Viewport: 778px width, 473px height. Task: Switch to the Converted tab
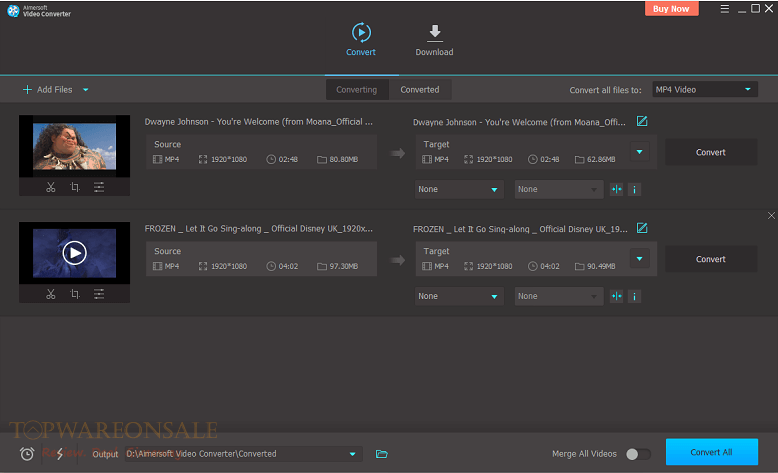(x=420, y=90)
